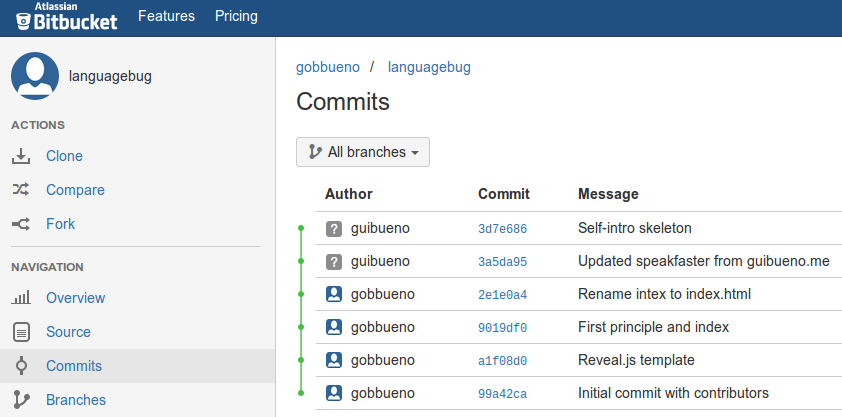Screen dimensions: 842x417
Task: Click guibueno's unknown-user avatar on 3d7e686 row
Action: pos(334,229)
